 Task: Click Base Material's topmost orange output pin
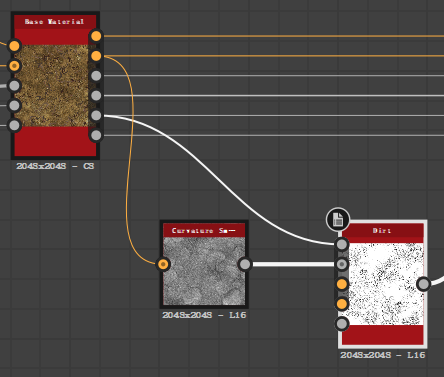(x=96, y=36)
